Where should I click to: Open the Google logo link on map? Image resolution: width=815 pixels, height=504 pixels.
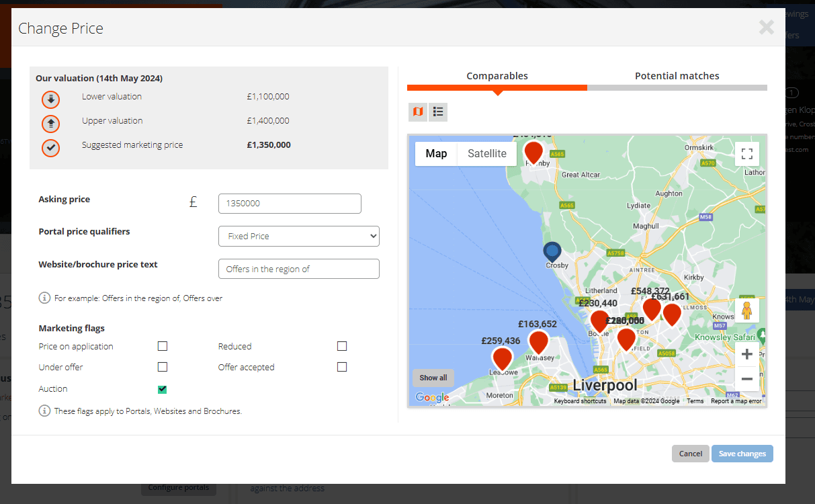(x=432, y=398)
